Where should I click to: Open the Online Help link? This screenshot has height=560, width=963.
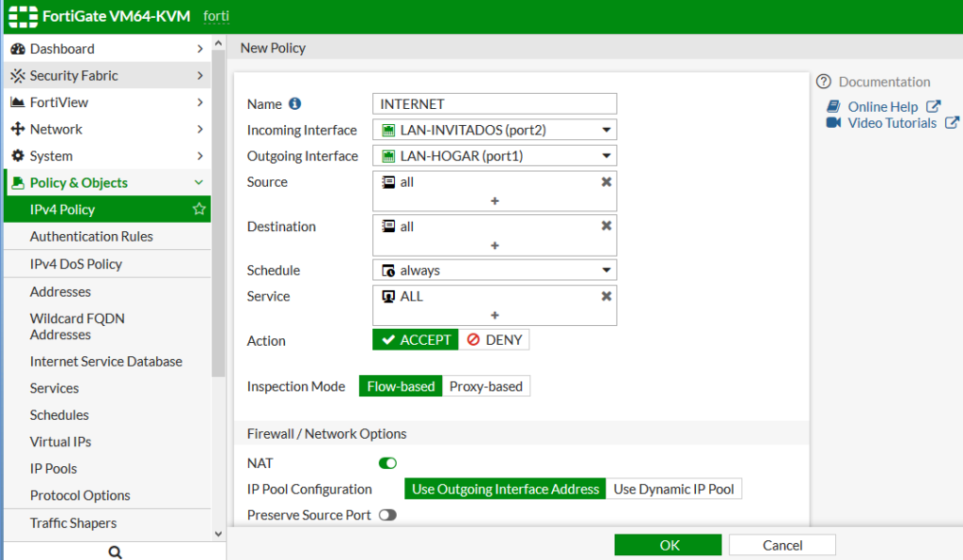(x=882, y=107)
